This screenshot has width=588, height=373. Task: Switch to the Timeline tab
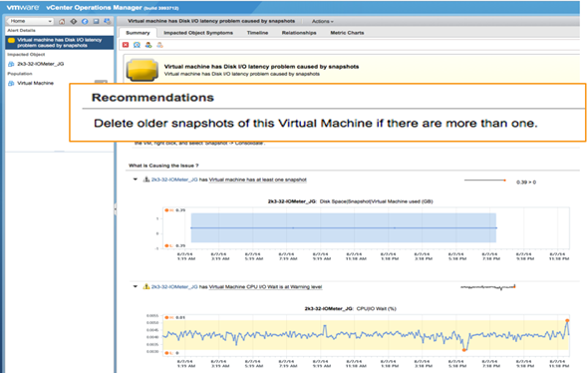click(257, 33)
